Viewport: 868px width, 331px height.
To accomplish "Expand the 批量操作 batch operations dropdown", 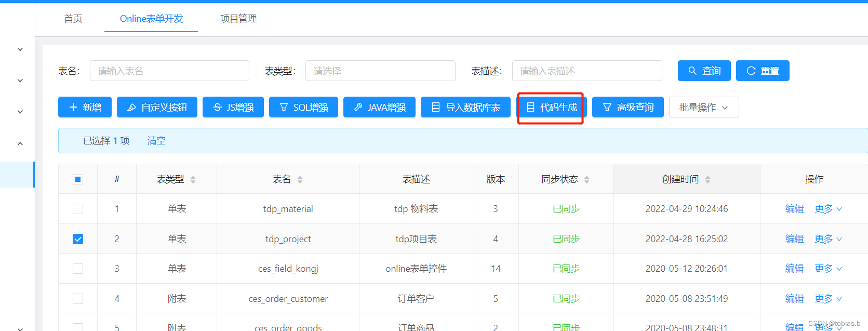I will point(704,107).
